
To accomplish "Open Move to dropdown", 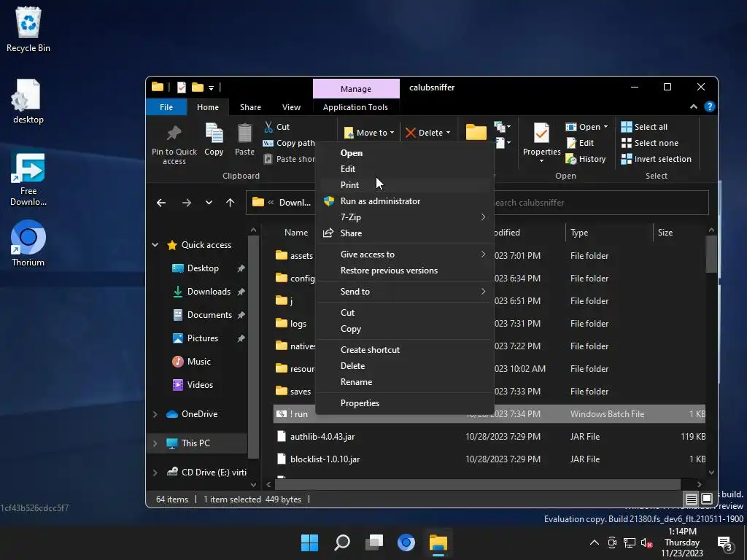I will [369, 133].
